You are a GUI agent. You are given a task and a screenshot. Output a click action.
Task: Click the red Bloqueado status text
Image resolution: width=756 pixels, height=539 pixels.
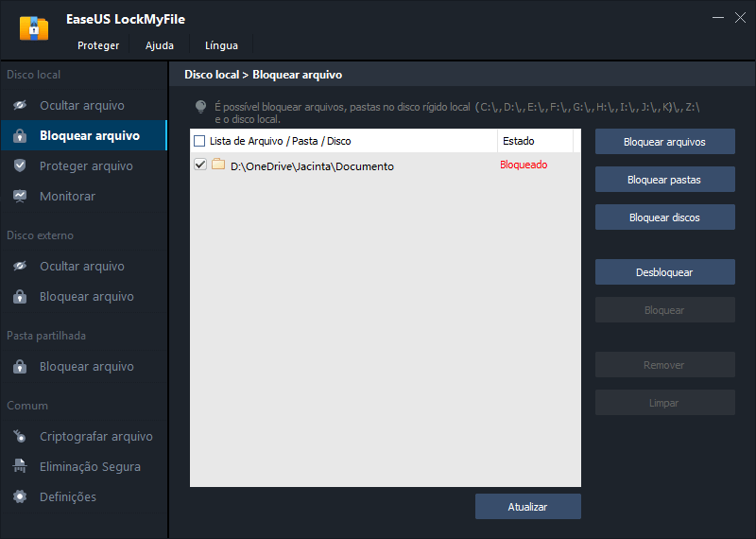point(524,165)
